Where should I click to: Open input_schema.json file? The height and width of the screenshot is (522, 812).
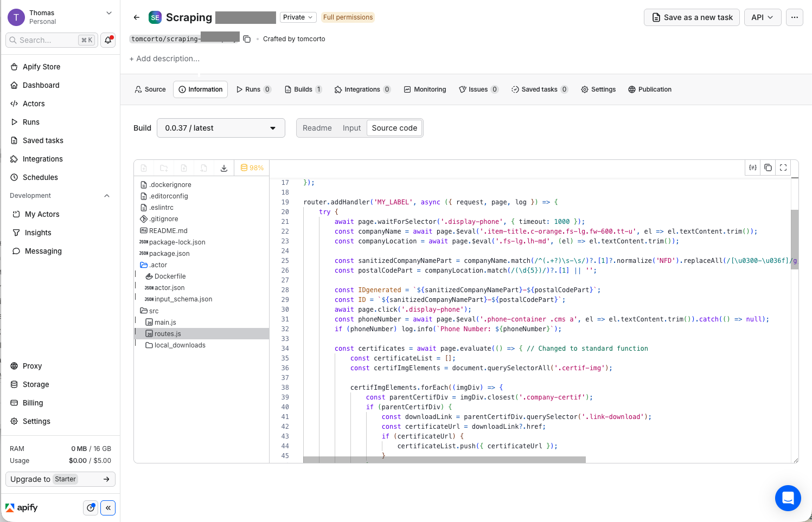pos(178,299)
